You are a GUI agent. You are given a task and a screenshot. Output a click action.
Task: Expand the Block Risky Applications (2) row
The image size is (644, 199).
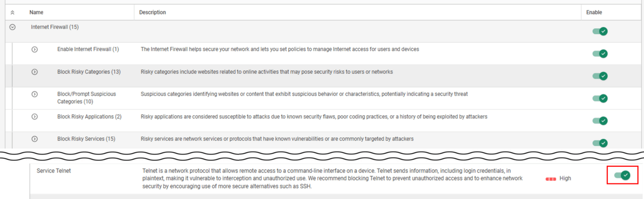(x=35, y=117)
